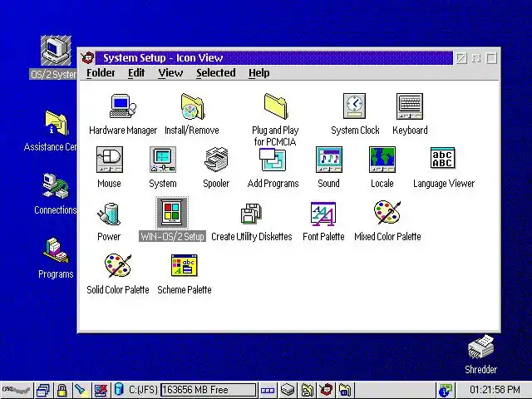Open the Add Programs icon
The width and height of the screenshot is (532, 399).
point(273,160)
